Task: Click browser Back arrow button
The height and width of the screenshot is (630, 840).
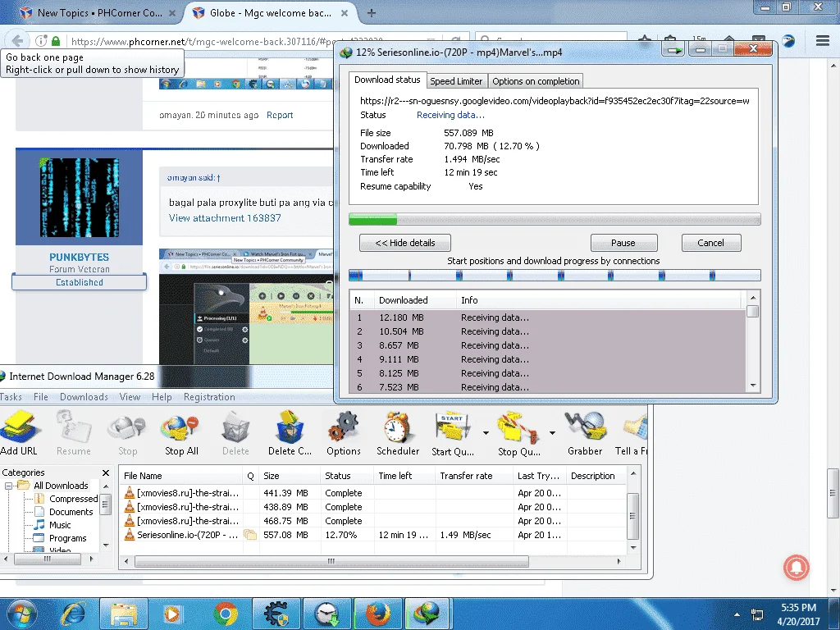Action: [x=17, y=41]
